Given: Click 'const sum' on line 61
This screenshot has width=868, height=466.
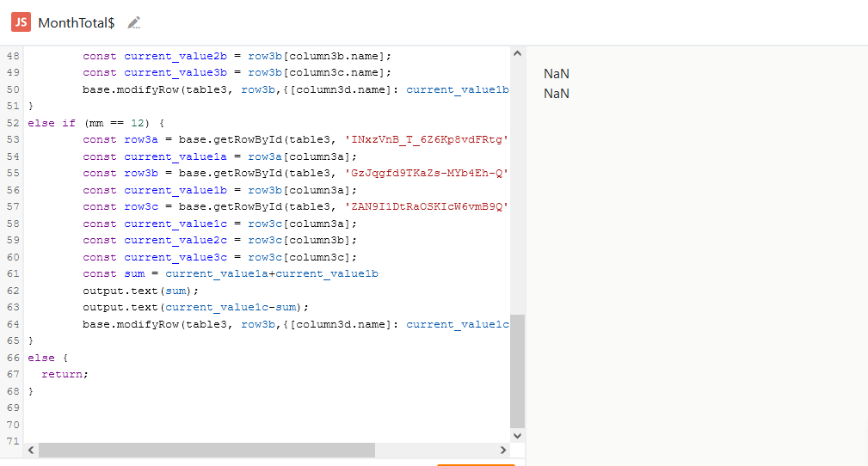Looking at the screenshot, I should [x=117, y=273].
